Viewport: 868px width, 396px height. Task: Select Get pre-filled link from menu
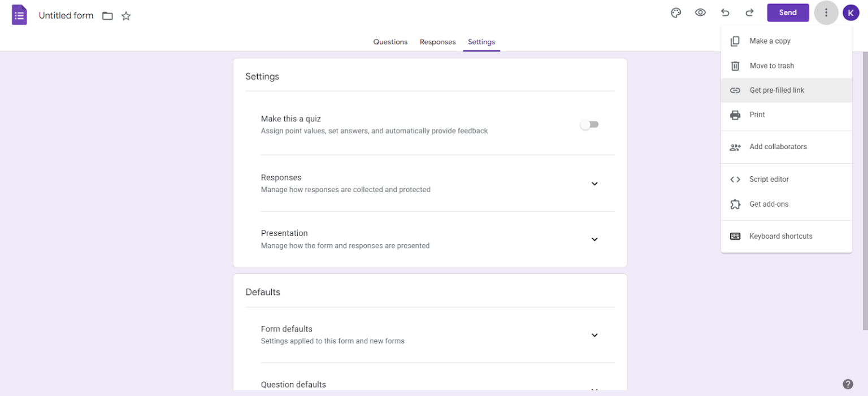pyautogui.click(x=776, y=90)
